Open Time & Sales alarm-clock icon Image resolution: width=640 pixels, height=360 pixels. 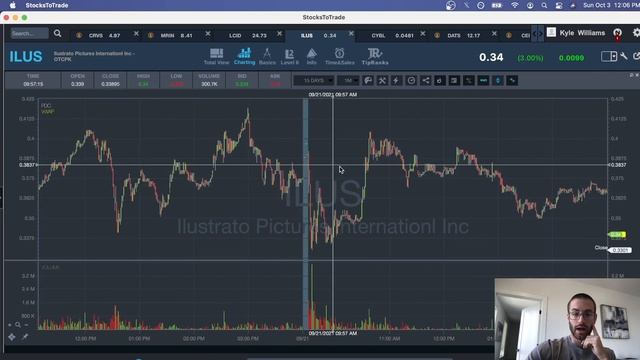340,57
